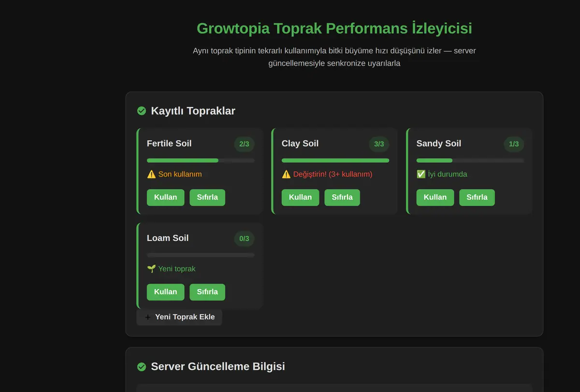Click 'Son kullanım' status text
The width and height of the screenshot is (580, 392).
pos(180,174)
